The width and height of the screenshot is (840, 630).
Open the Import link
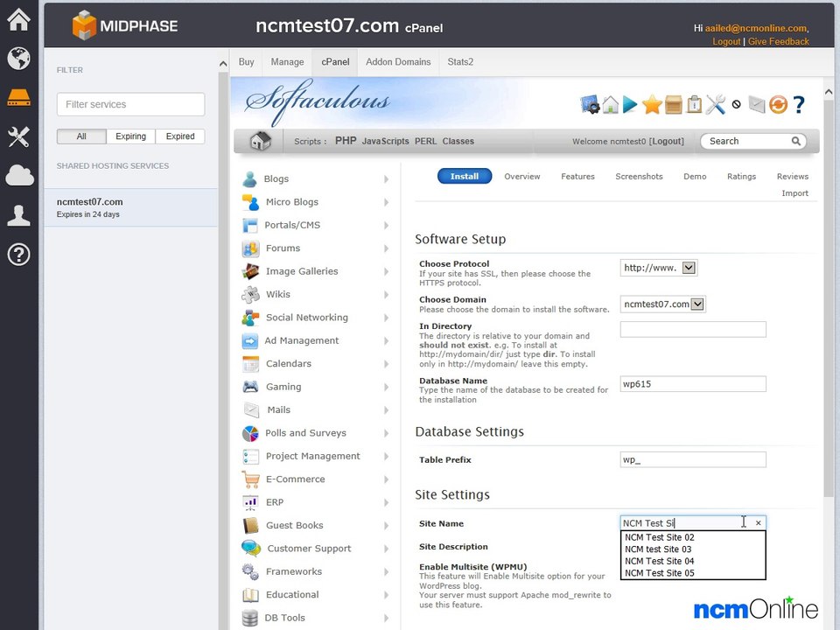794,192
